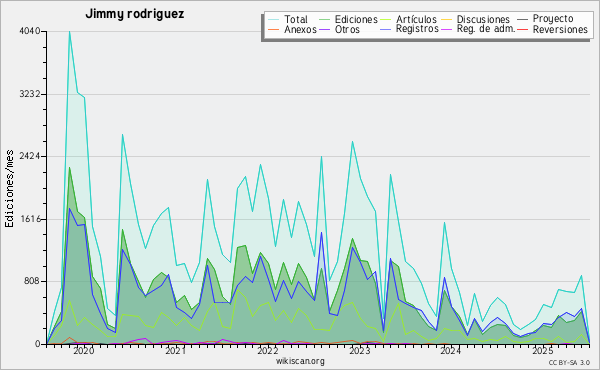The width and height of the screenshot is (600, 370).
Task: Click the 1616 y-axis value
Action: [x=30, y=219]
